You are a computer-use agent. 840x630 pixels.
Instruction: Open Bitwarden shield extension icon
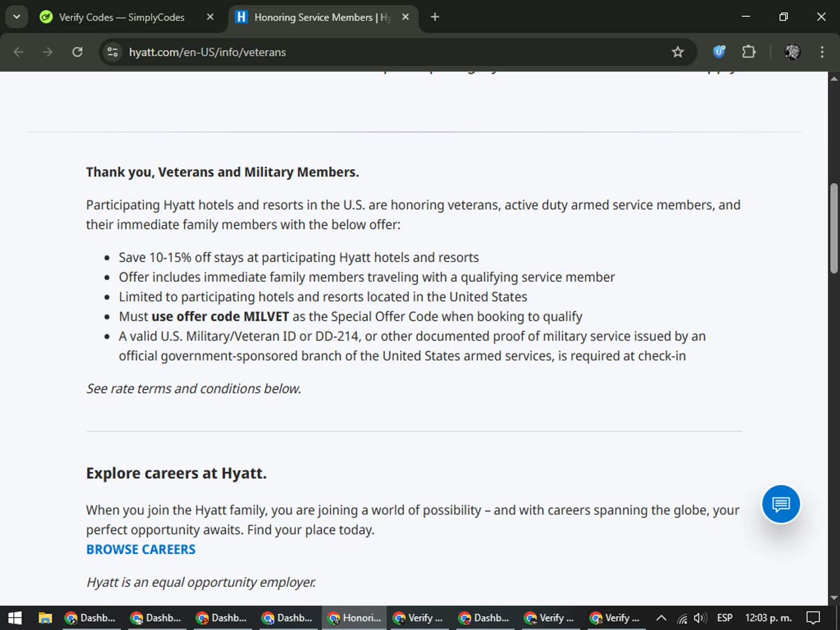(x=719, y=52)
